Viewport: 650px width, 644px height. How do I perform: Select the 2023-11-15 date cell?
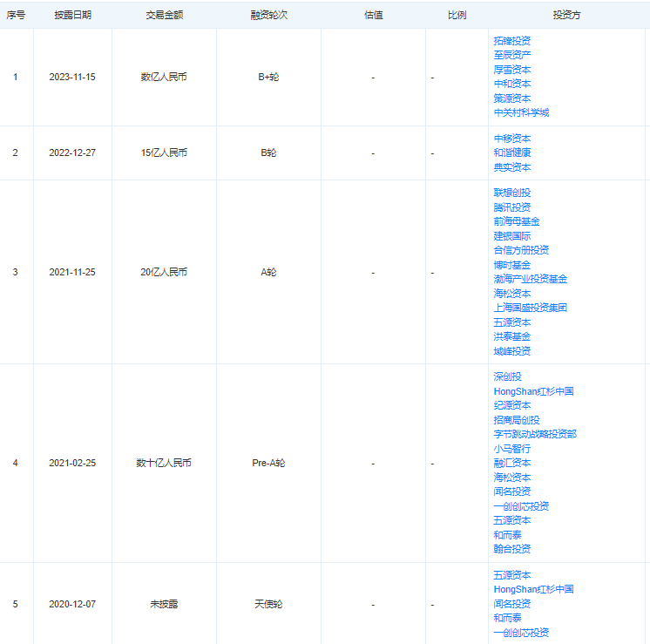coord(72,77)
